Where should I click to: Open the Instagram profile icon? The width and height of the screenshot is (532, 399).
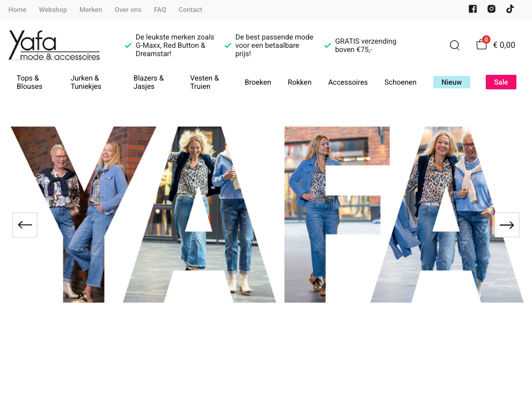point(491,9)
